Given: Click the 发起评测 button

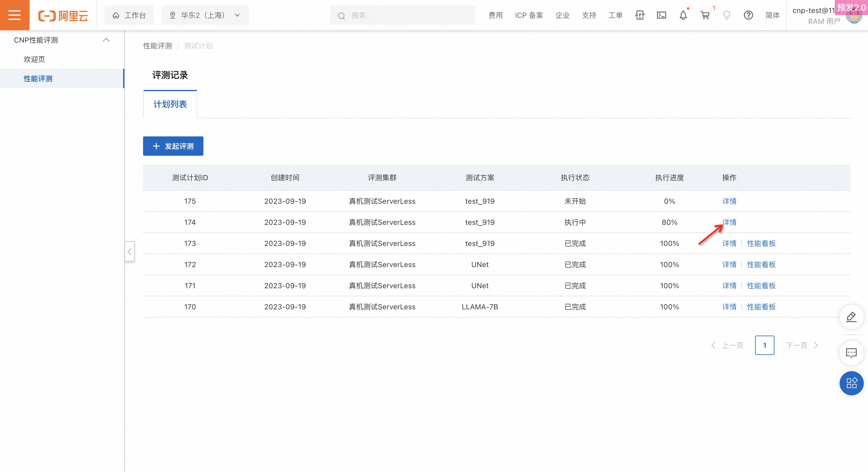Looking at the screenshot, I should tap(173, 146).
